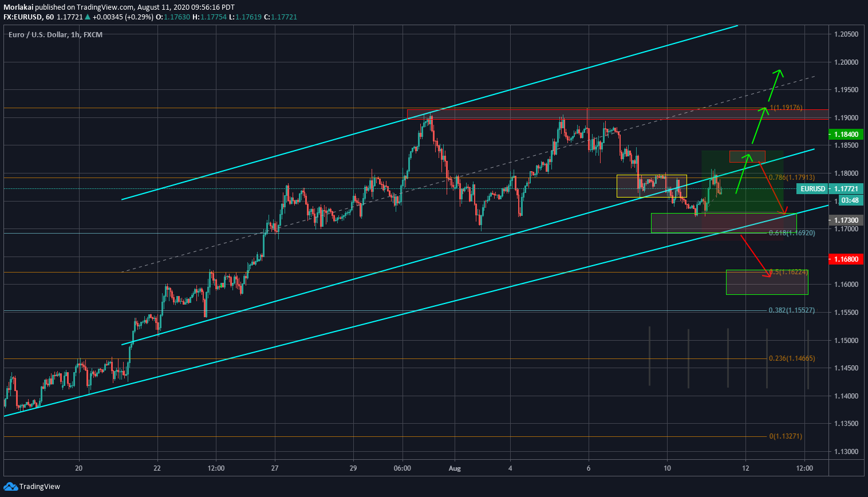The height and width of the screenshot is (497, 868).
Task: Click 1.19000 on the price axis
Action: point(846,118)
